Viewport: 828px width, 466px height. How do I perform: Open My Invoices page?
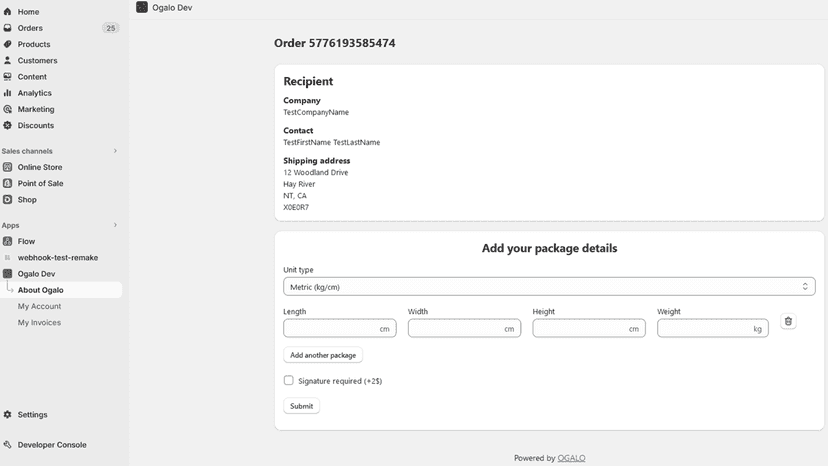tap(39, 322)
